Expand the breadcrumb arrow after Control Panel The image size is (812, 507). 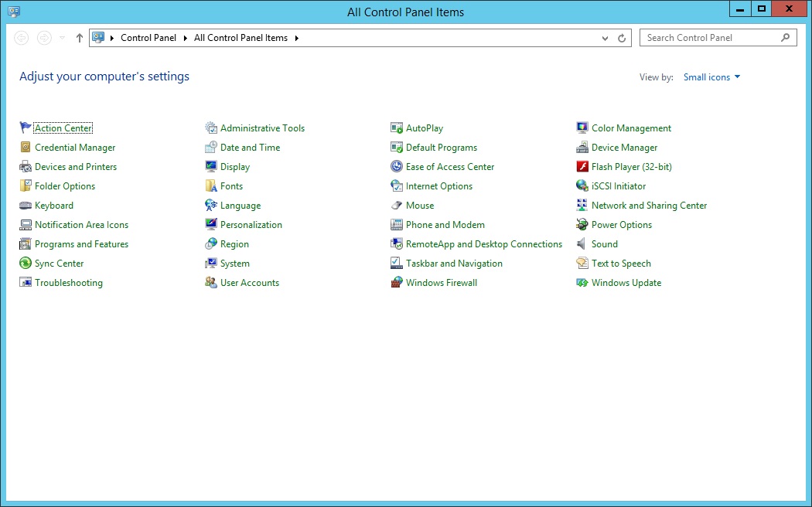coord(185,37)
